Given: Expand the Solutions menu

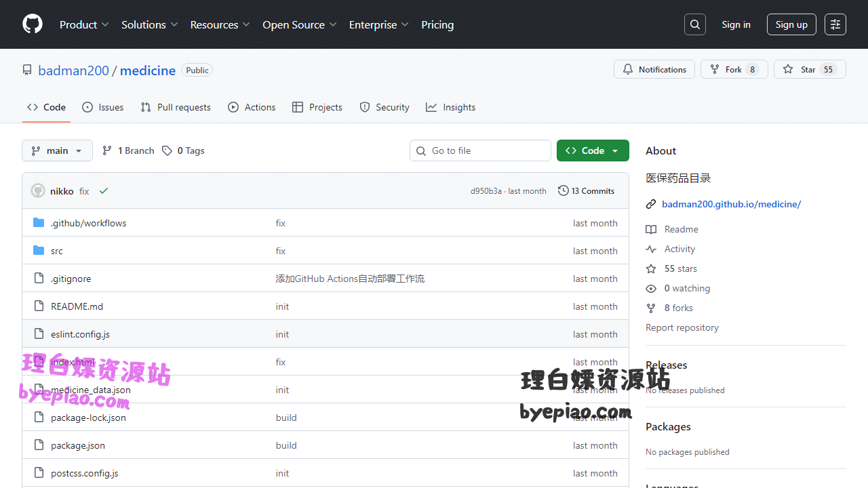Looking at the screenshot, I should click(149, 24).
